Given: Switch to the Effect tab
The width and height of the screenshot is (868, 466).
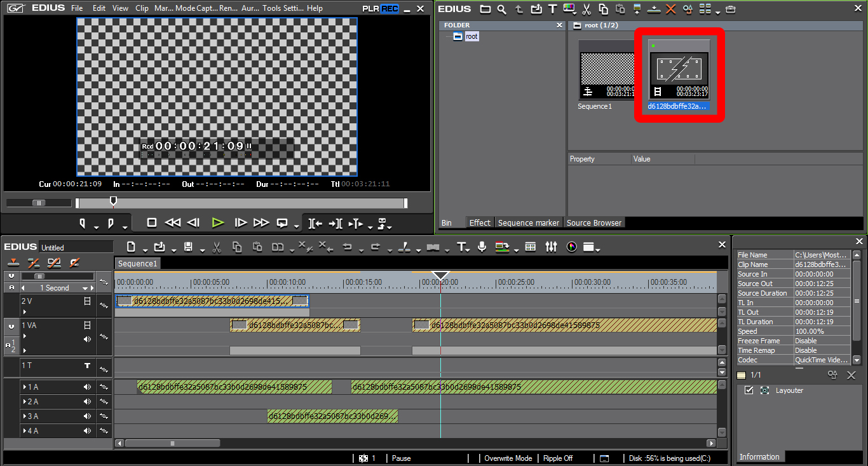Looking at the screenshot, I should 480,223.
